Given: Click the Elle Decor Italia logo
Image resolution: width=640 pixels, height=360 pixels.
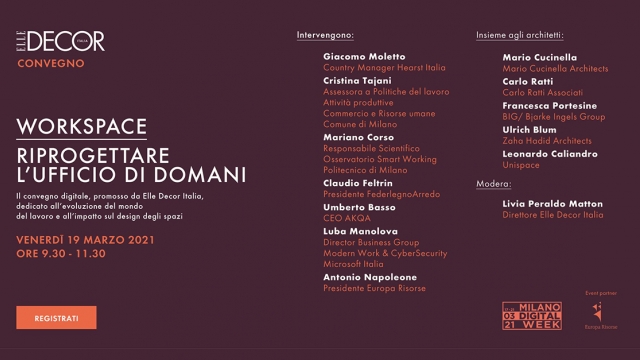Looking at the screenshot, I should click(60, 41).
